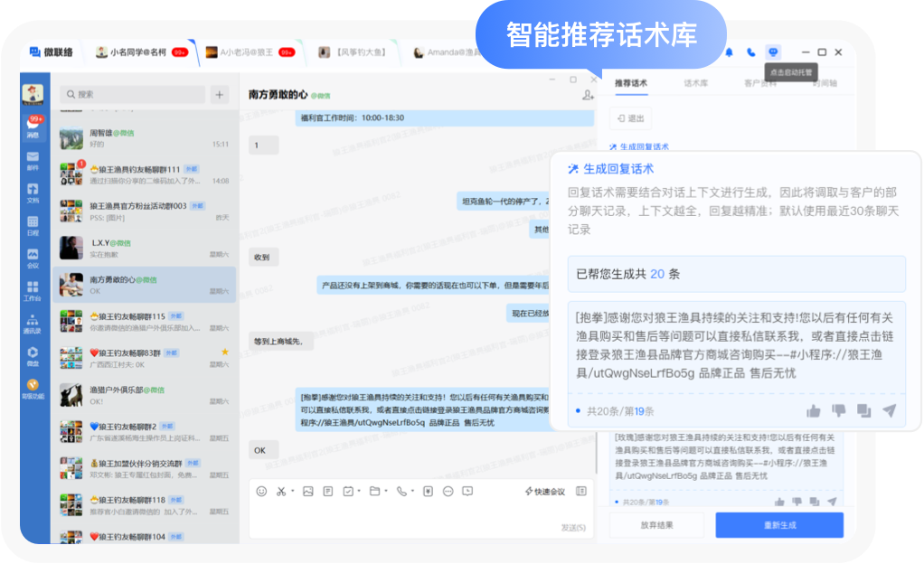Open the emoji picker in chat toolbar
The height and width of the screenshot is (564, 924).
[x=261, y=492]
